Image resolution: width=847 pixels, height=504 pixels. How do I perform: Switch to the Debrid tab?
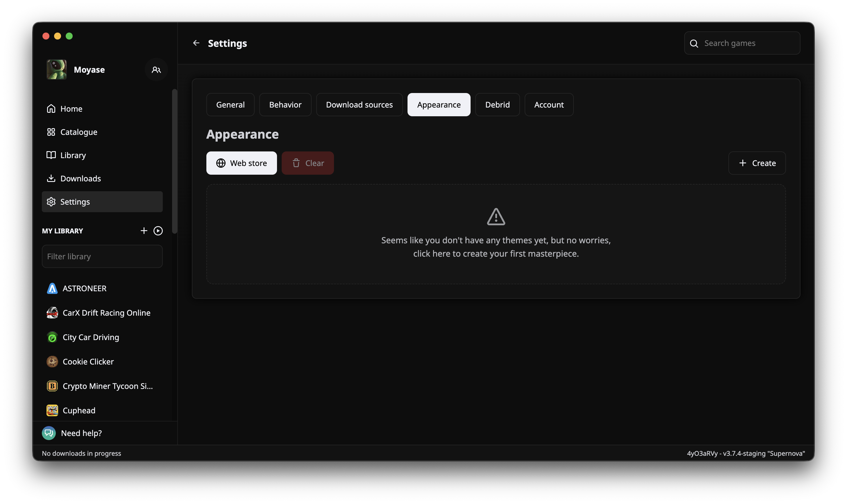[497, 105]
